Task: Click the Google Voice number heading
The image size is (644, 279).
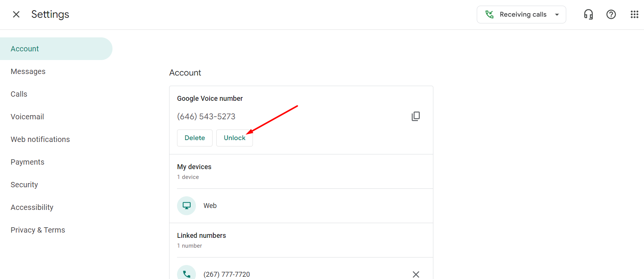Action: point(210,99)
